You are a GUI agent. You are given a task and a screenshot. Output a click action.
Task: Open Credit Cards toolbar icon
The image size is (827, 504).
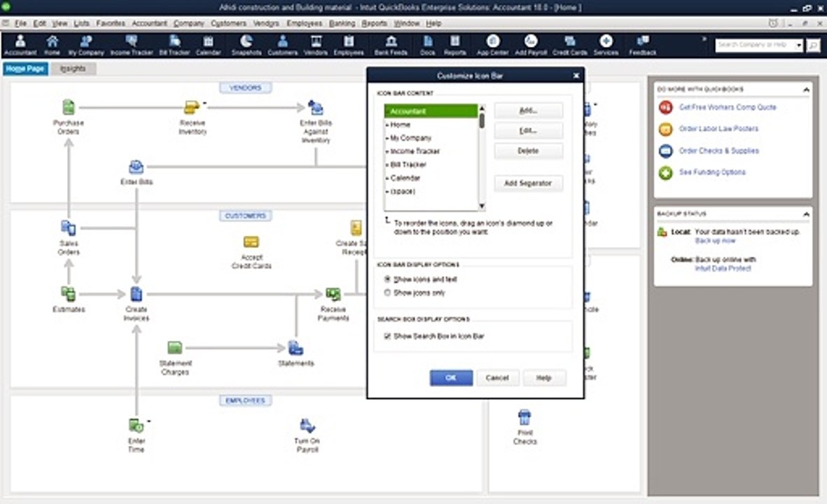569,45
